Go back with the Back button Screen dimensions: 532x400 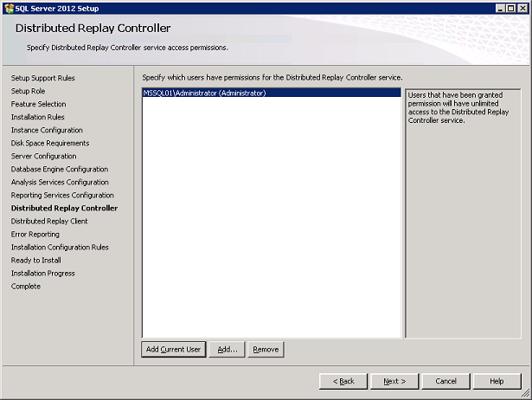tap(343, 381)
